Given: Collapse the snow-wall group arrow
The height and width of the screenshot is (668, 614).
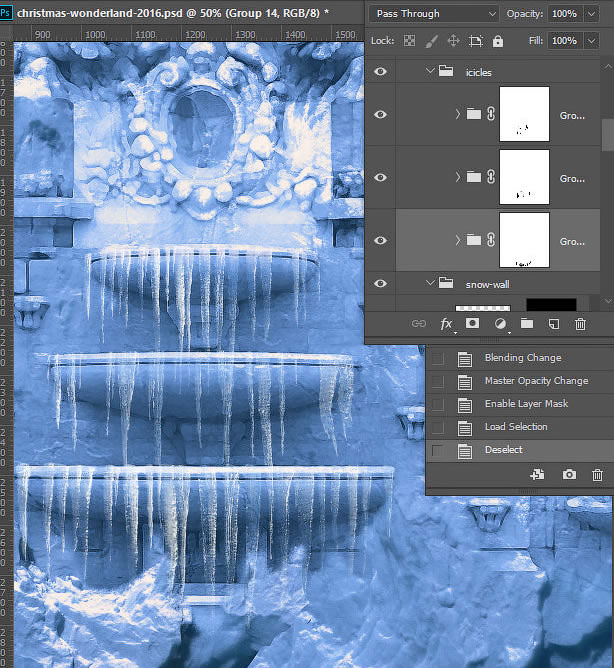Looking at the screenshot, I should pyautogui.click(x=431, y=284).
